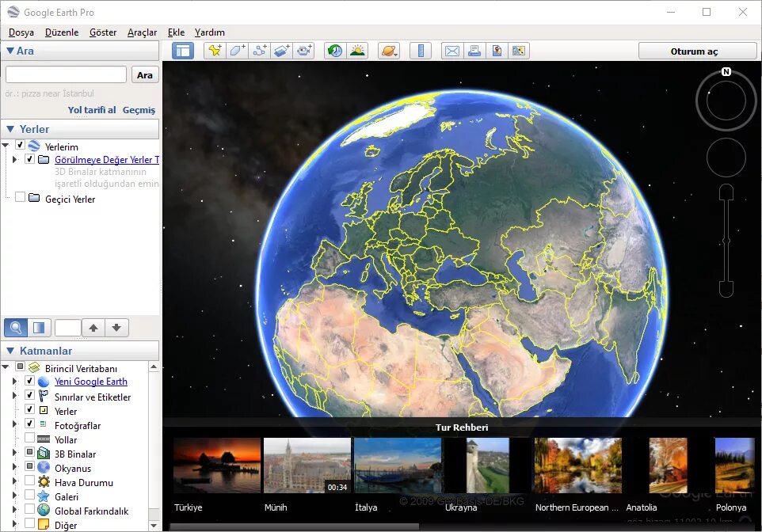Click the email envelope icon
Image resolution: width=762 pixels, height=532 pixels.
click(x=452, y=51)
